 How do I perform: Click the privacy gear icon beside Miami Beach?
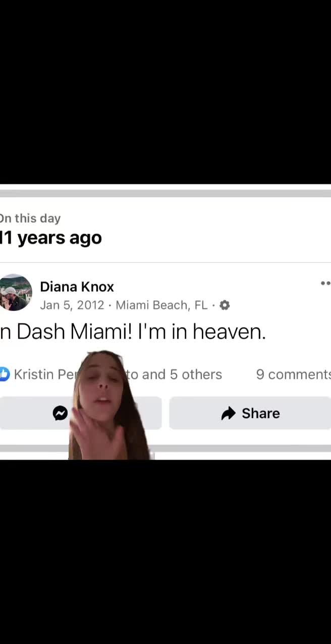(x=225, y=305)
